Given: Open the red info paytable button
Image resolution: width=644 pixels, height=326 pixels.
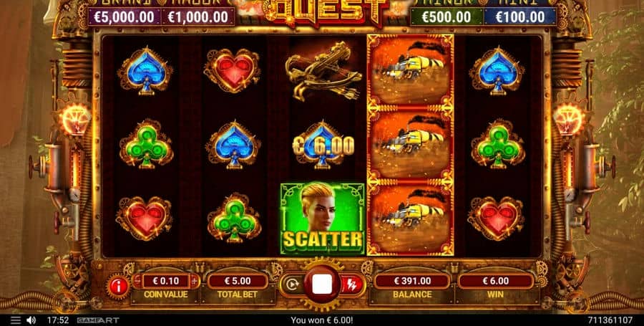Looking at the screenshot, I should pyautogui.click(x=118, y=287).
